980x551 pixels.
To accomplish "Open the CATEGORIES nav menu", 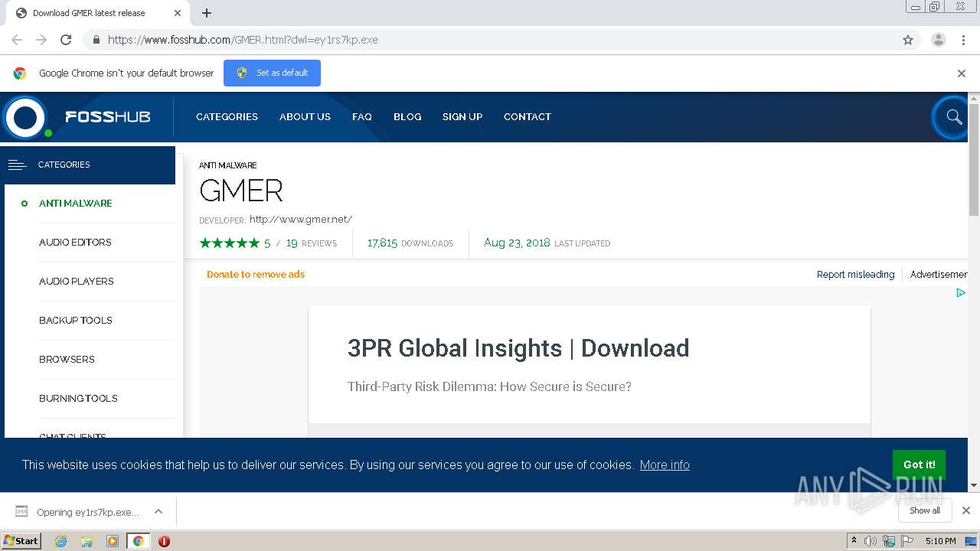I will click(x=227, y=117).
